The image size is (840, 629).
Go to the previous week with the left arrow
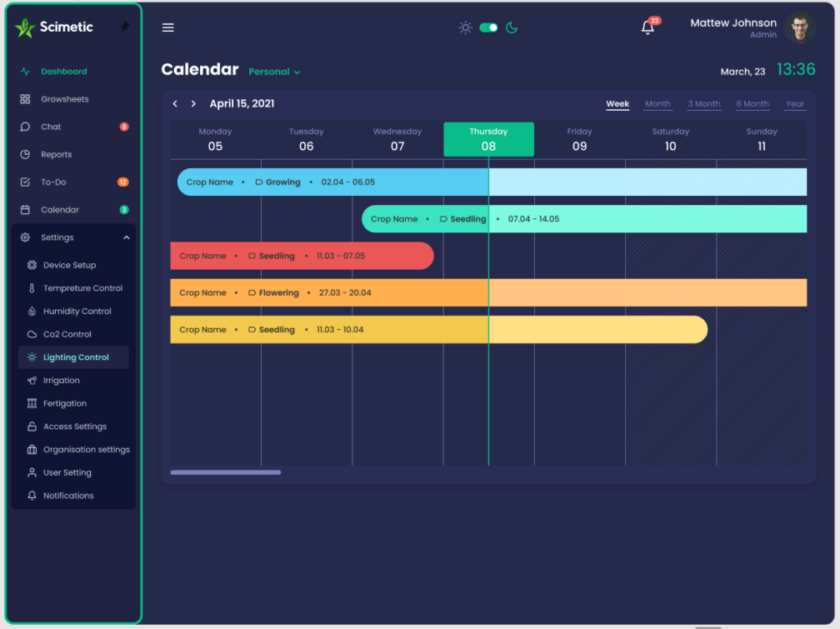coord(175,104)
